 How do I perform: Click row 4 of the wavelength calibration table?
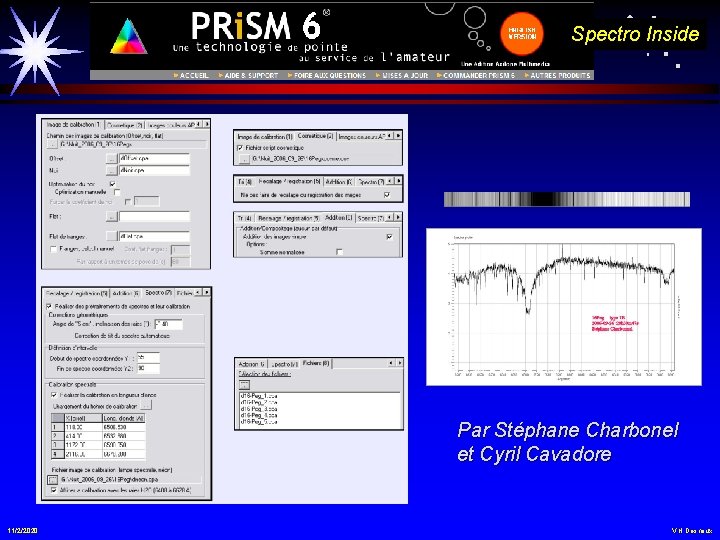tap(99, 454)
